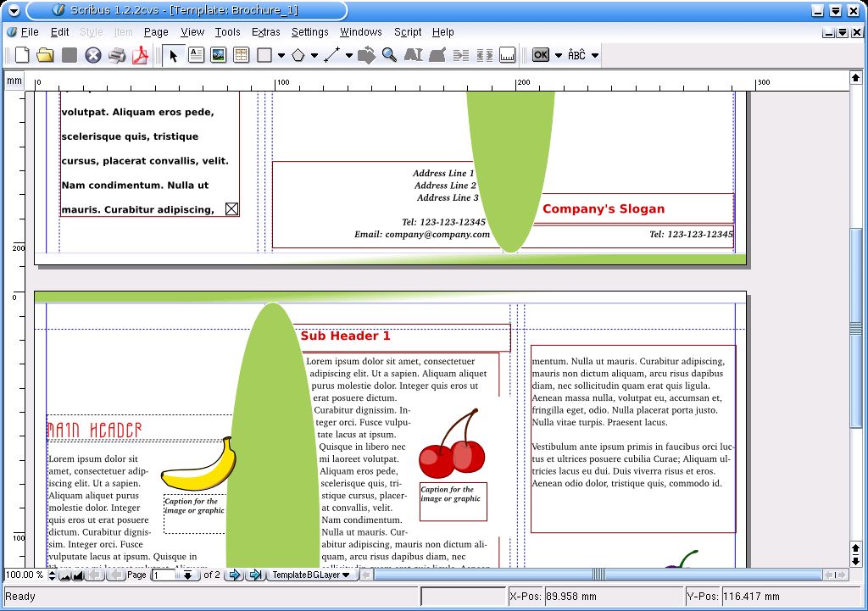Viewport: 868px width, 611px height.
Task: Select the Insert Line tool
Action: pyautogui.click(x=331, y=55)
